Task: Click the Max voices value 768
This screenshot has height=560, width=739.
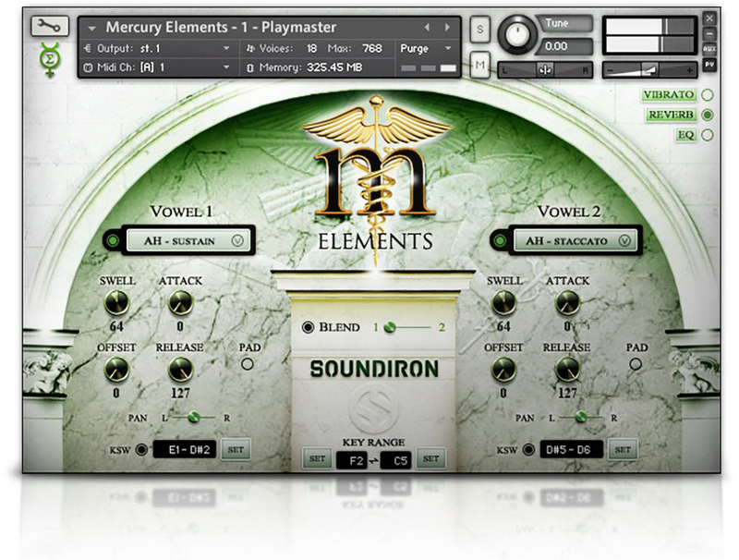Action: (372, 49)
